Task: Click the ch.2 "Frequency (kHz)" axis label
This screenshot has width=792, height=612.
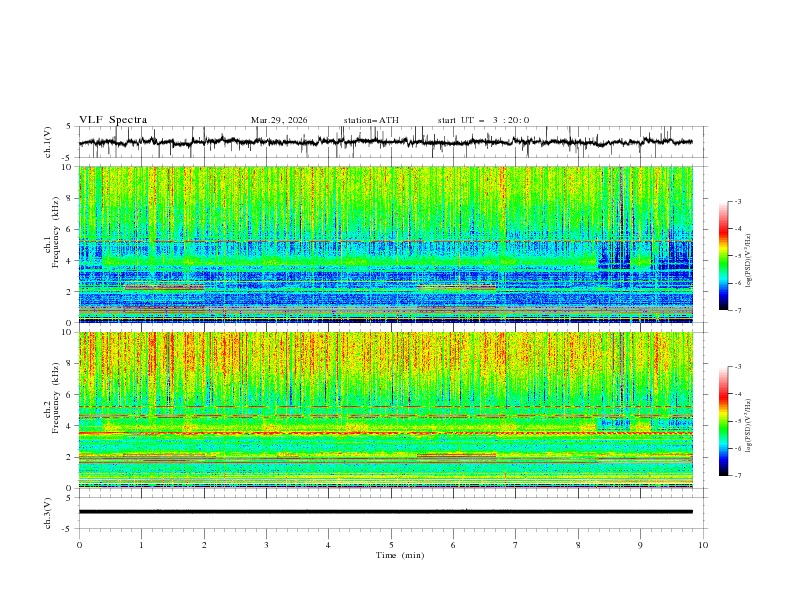Action: click(x=55, y=397)
